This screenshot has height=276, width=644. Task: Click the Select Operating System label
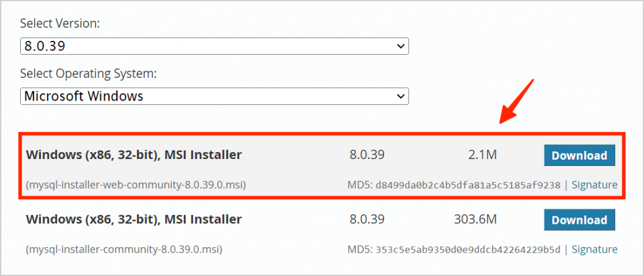pos(89,74)
